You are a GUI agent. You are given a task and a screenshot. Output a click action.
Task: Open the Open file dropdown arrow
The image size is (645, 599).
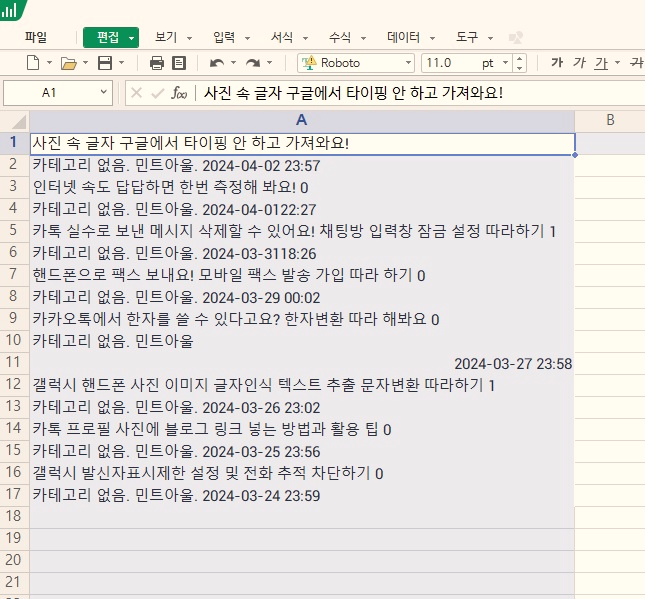point(86,63)
